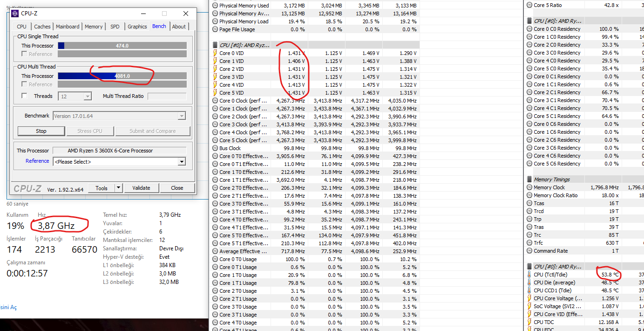Image resolution: width=644 pixels, height=331 pixels.
Task: Click the Memory Clock sensor icon
Action: (529, 187)
